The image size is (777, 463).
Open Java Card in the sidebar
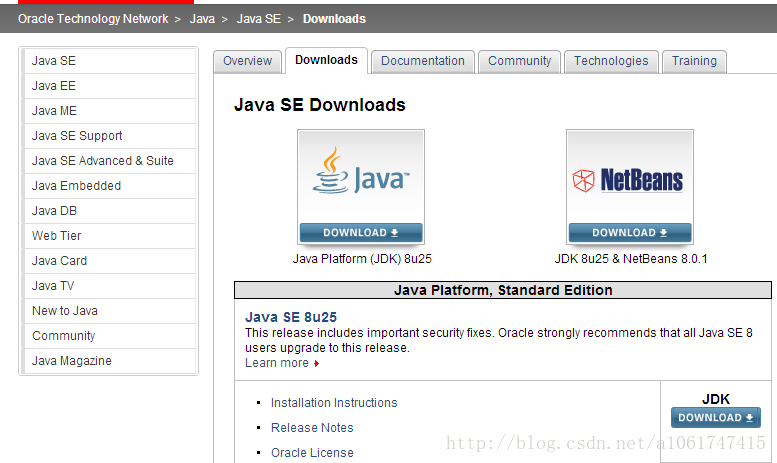(x=110, y=261)
